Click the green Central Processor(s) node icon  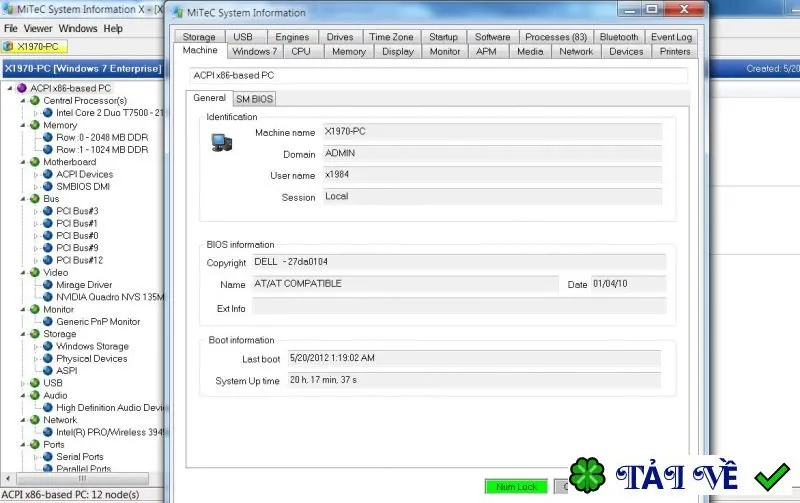click(x=35, y=100)
